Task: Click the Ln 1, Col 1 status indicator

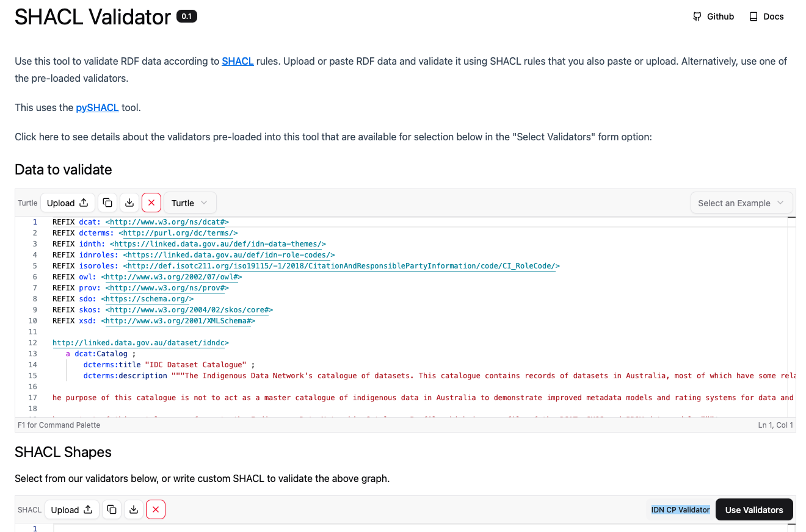Action: (775, 425)
